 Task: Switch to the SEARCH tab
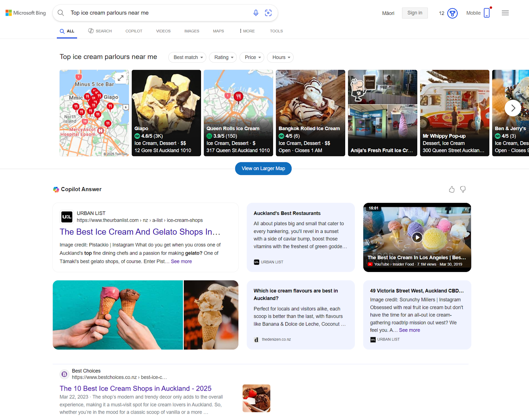click(x=100, y=31)
